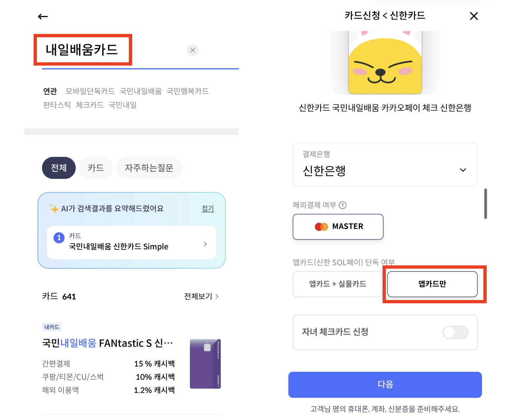Click the AI summary sparkle icon
This screenshot has width=512, height=420.
[54, 209]
